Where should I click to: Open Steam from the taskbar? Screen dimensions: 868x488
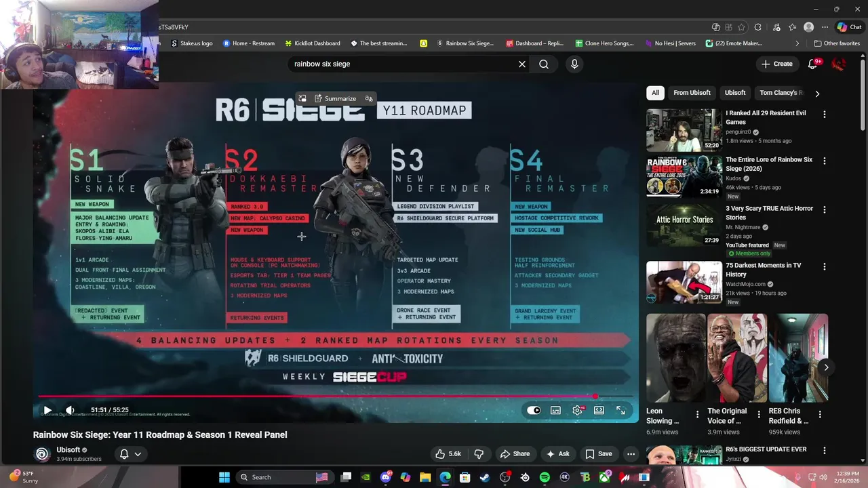tap(485, 477)
